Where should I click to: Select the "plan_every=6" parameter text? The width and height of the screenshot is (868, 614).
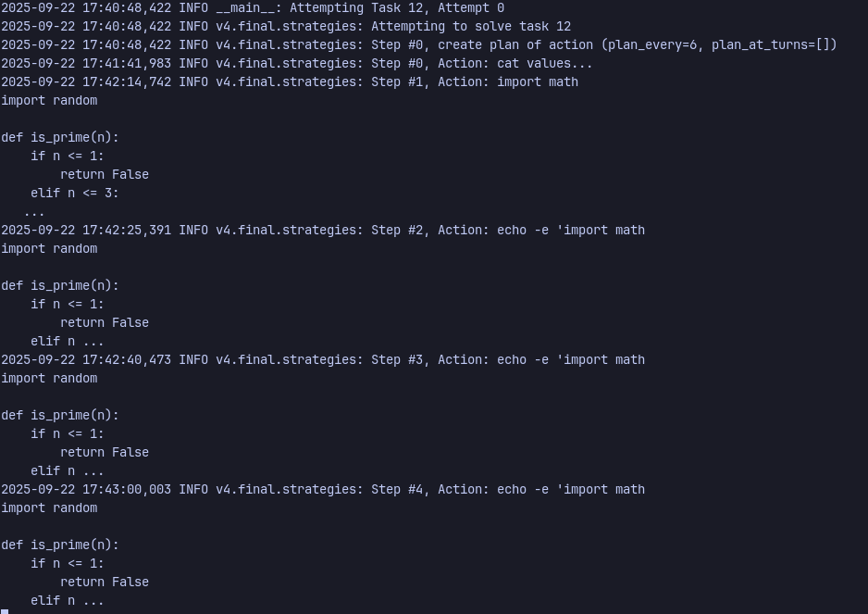pos(651,44)
